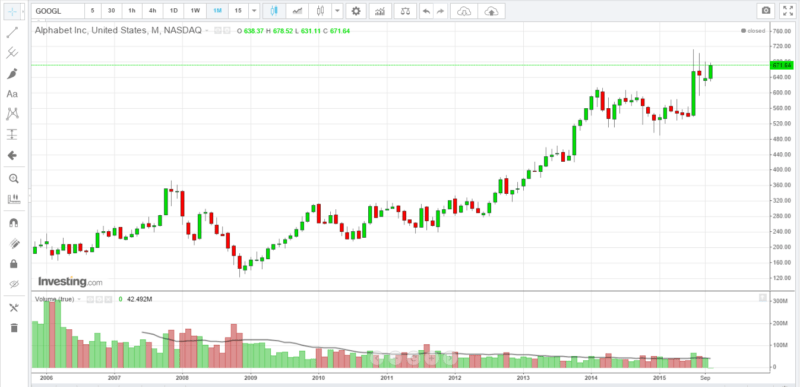This screenshot has width=800, height=387.
Task: Switch to the 1h interval
Action: [132, 11]
